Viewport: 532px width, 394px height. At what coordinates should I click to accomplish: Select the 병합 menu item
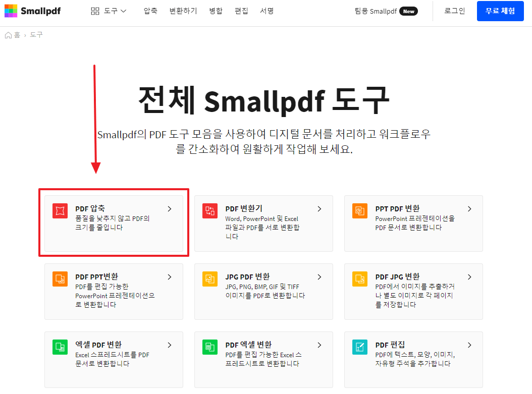pos(216,11)
